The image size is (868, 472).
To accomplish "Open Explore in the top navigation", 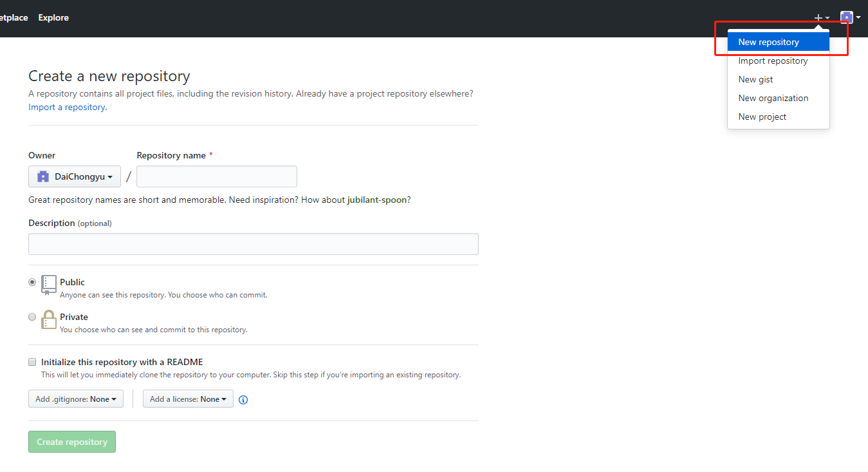I will pyautogui.click(x=53, y=17).
